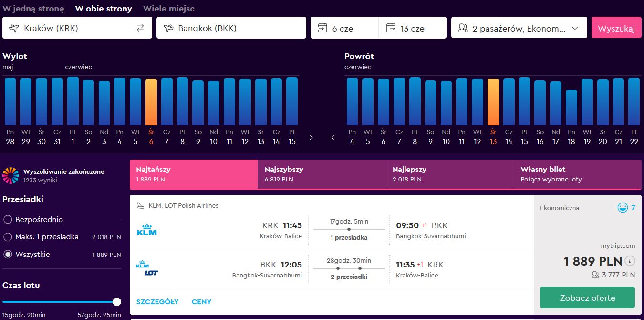The image size is (644, 320).
Task: Swap origin and destination arrows icon
Action: [x=140, y=28]
